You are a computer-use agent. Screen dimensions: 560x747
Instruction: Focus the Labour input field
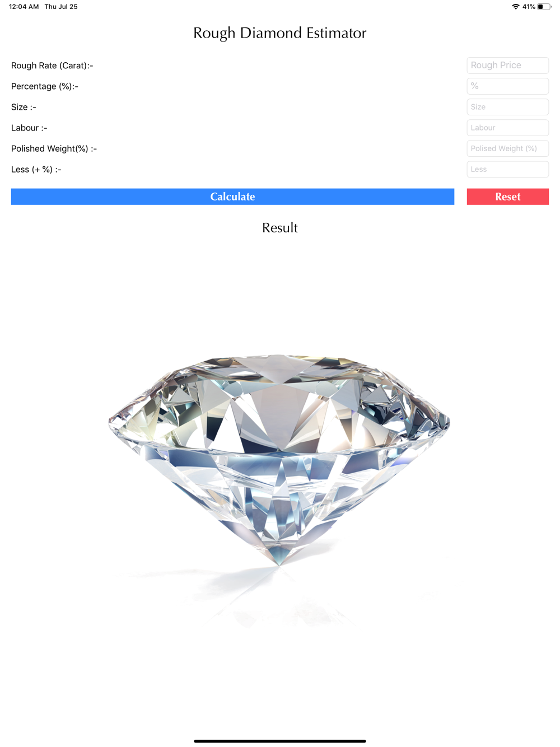point(507,128)
